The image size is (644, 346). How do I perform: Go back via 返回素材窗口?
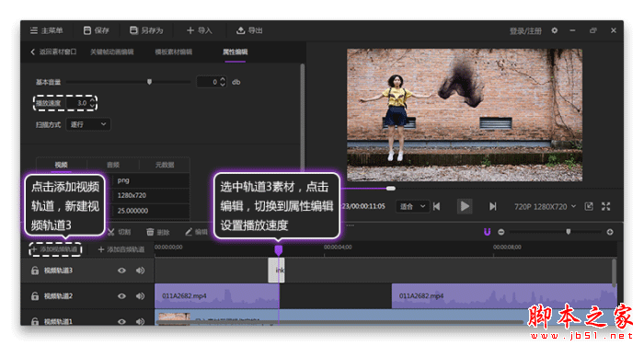pos(53,52)
